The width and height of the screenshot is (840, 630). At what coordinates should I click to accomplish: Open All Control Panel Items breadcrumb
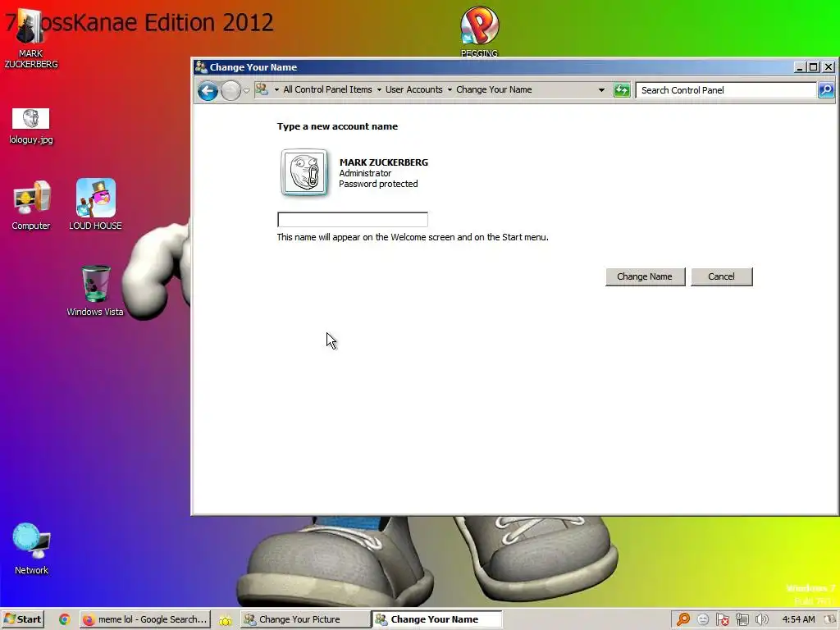pos(327,89)
